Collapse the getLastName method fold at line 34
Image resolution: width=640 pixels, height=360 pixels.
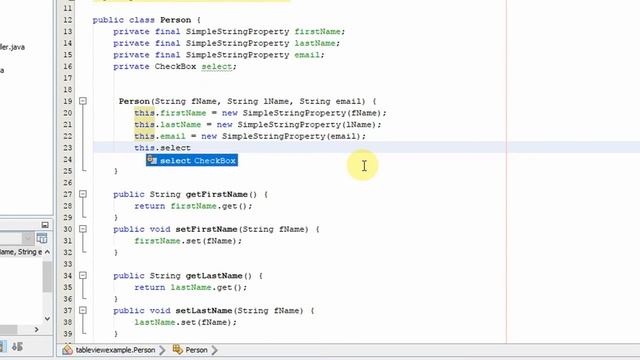coord(83,276)
